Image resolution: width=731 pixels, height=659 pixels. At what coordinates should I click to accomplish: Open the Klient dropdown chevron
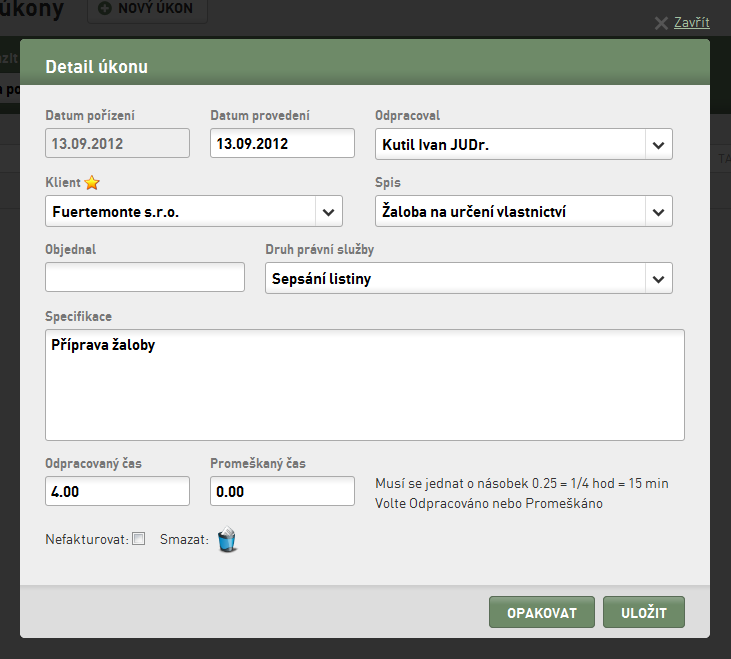[329, 212]
